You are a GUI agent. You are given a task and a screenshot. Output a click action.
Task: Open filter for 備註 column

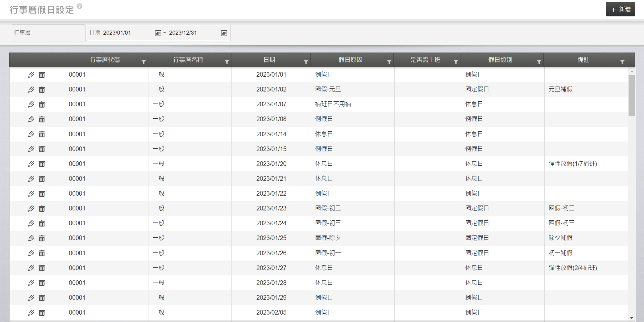pos(622,62)
